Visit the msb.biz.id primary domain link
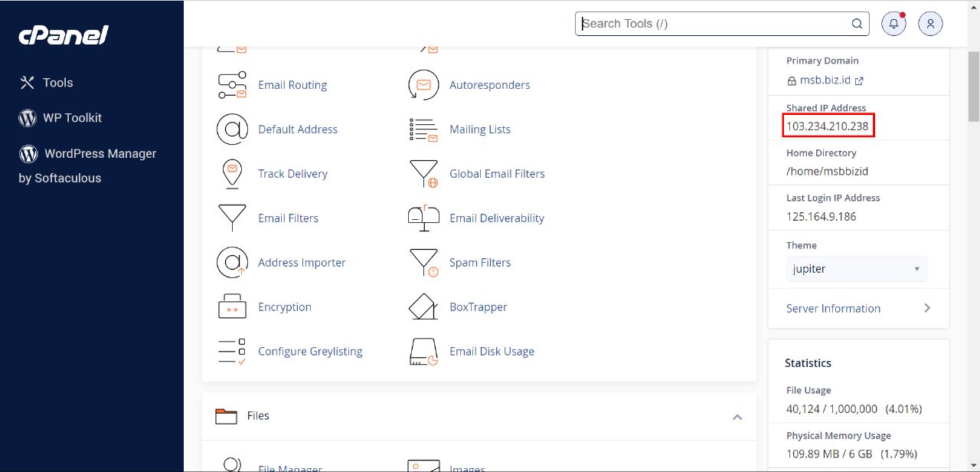This screenshot has height=472, width=980. click(827, 80)
